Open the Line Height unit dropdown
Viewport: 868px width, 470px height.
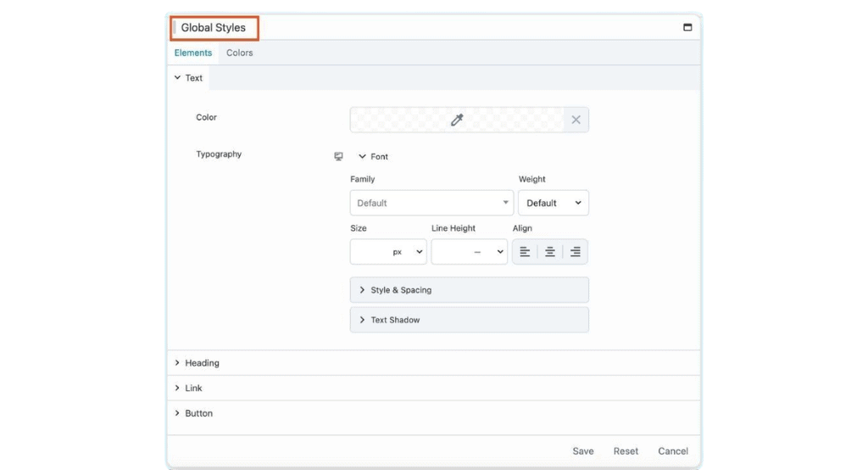pyautogui.click(x=488, y=252)
